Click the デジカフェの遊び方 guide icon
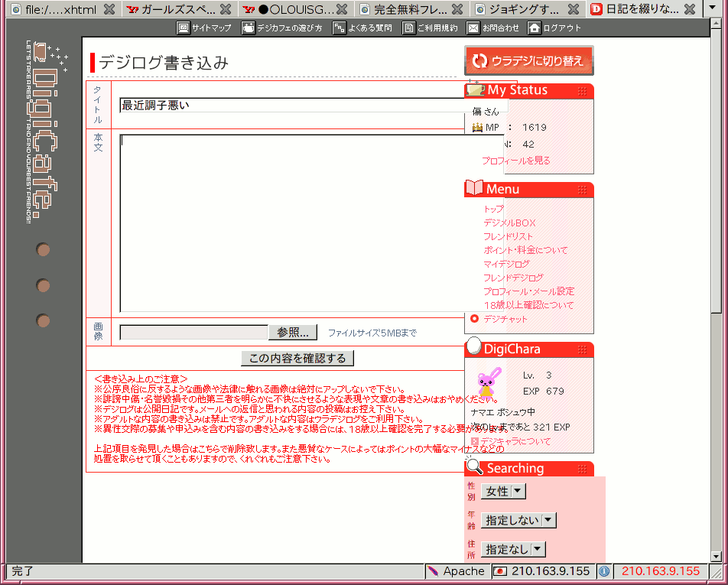Image resolution: width=728 pixels, height=585 pixels. 249,28
